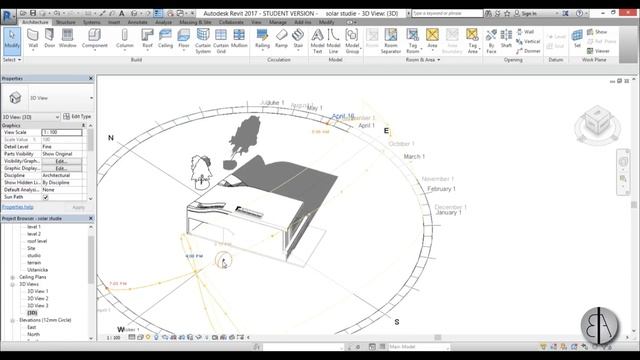
Task: Close the Project Browser panel
Action: 91,218
